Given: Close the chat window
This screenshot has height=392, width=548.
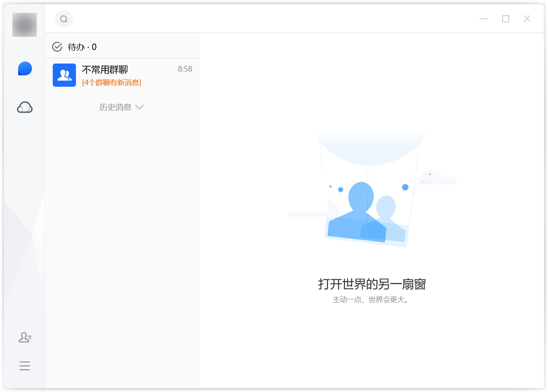Looking at the screenshot, I should click(527, 19).
